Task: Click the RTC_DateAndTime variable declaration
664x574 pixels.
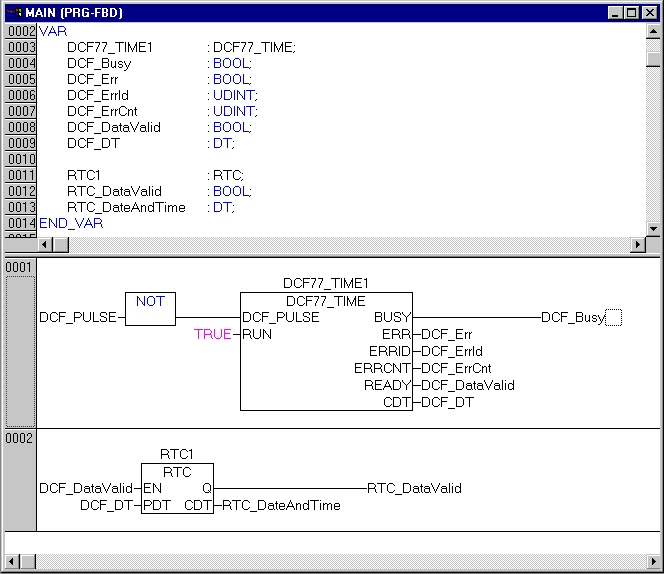Action: (126, 208)
